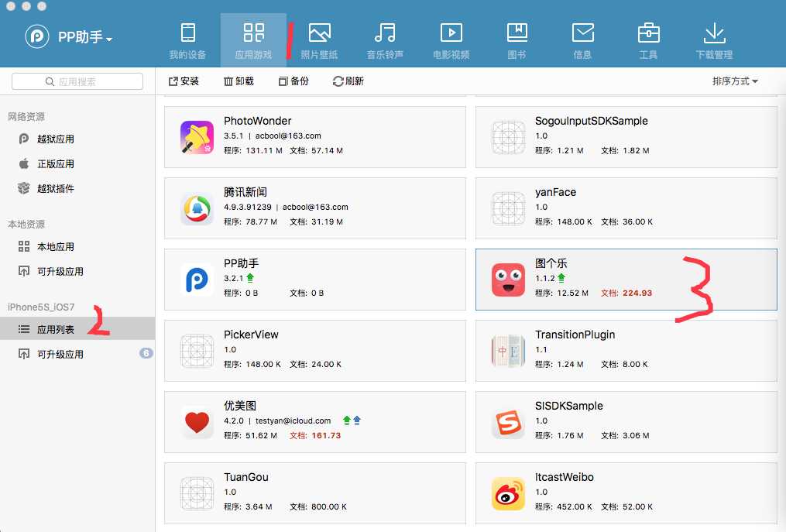Click the 6 badge on 可升级应用
Viewport: 786px width, 532px height.
146,353
